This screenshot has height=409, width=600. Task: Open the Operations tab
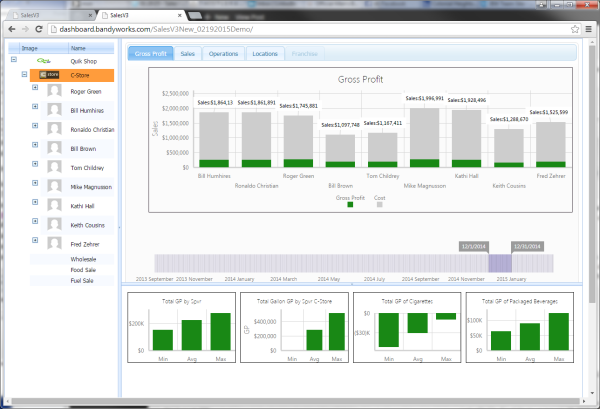pyautogui.click(x=223, y=54)
